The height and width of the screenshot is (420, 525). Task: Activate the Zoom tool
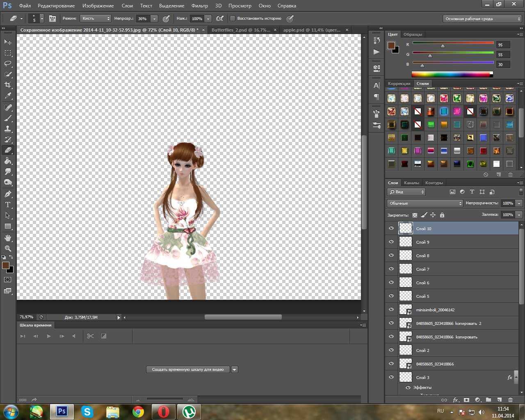click(8, 249)
